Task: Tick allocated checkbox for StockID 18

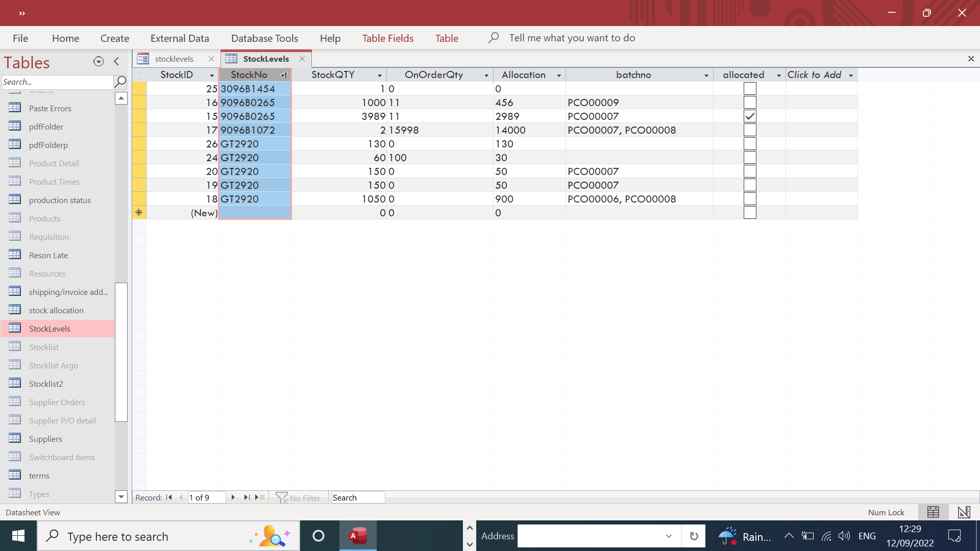Action: [749, 199]
